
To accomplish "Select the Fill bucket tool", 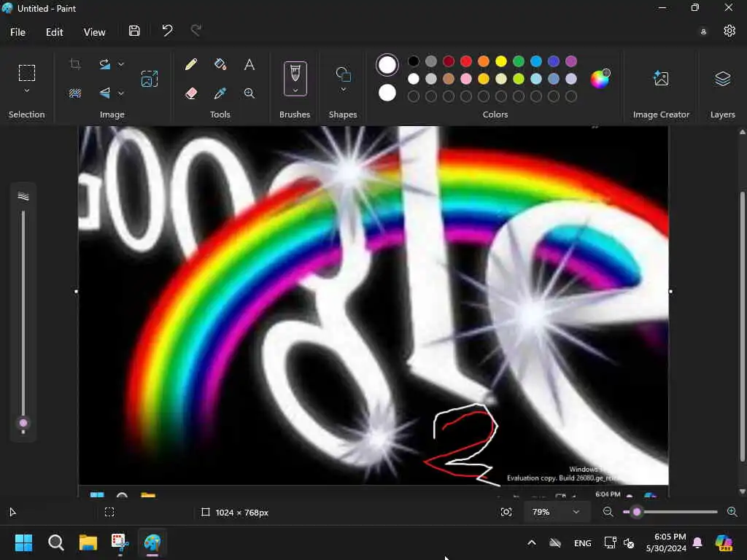I will click(220, 64).
